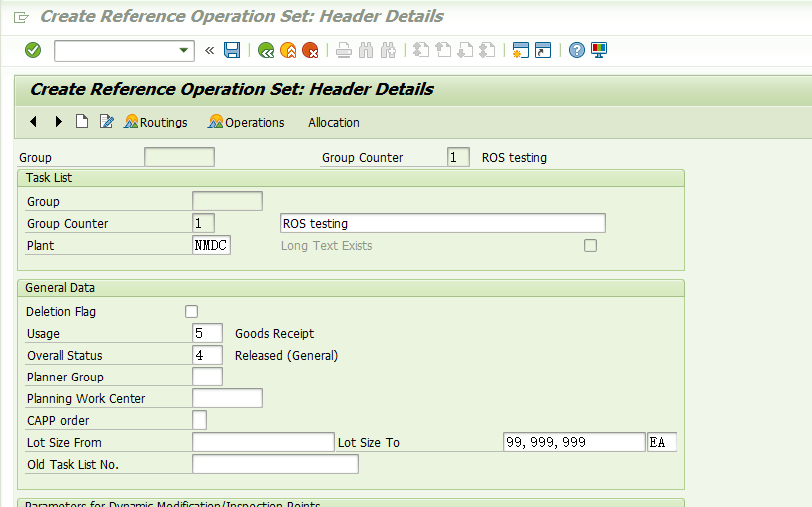Click the First Page icon
This screenshot has width=812, height=507.
tap(421, 50)
